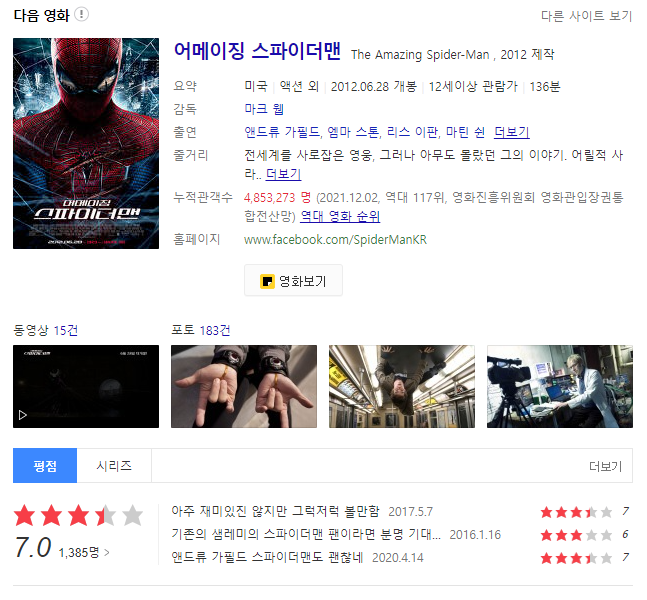Click star rating of the 2020.4.14 review

point(576,558)
